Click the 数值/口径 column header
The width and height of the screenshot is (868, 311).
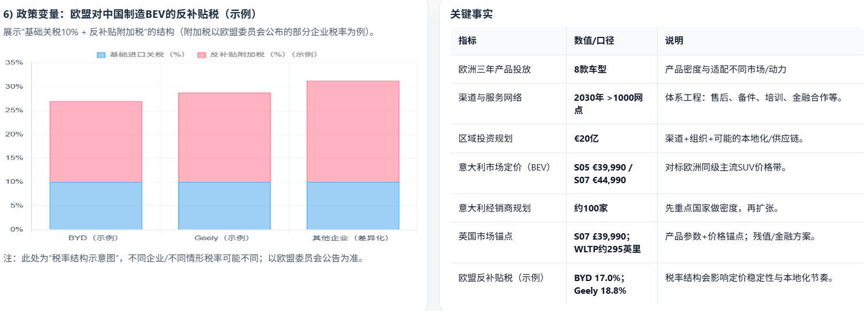[594, 41]
